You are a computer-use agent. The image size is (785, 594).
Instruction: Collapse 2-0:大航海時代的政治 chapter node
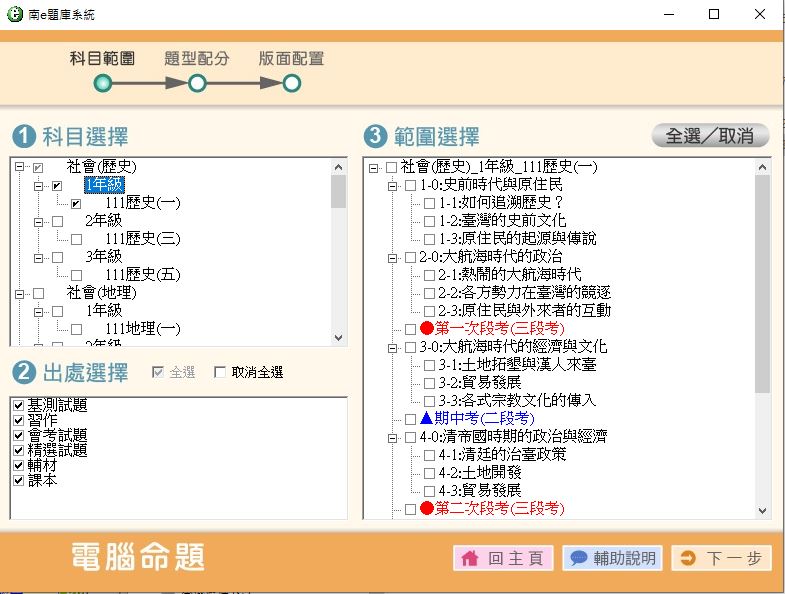click(392, 257)
